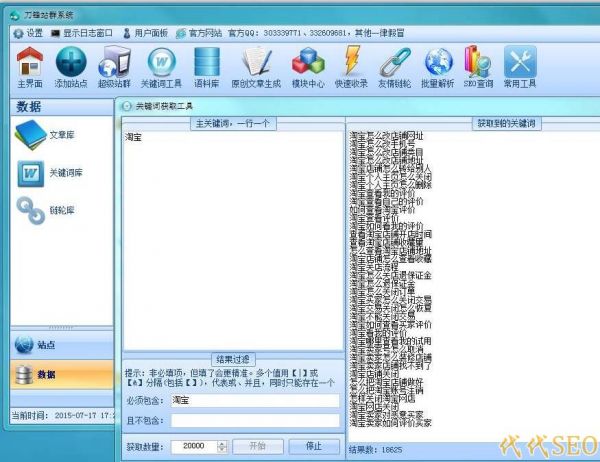The height and width of the screenshot is (462, 600).
Task: Click the 获取到的关键词 column header
Action: 506,123
